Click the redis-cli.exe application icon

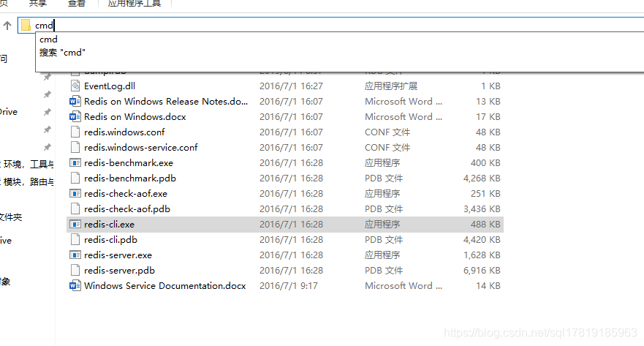[x=75, y=225]
